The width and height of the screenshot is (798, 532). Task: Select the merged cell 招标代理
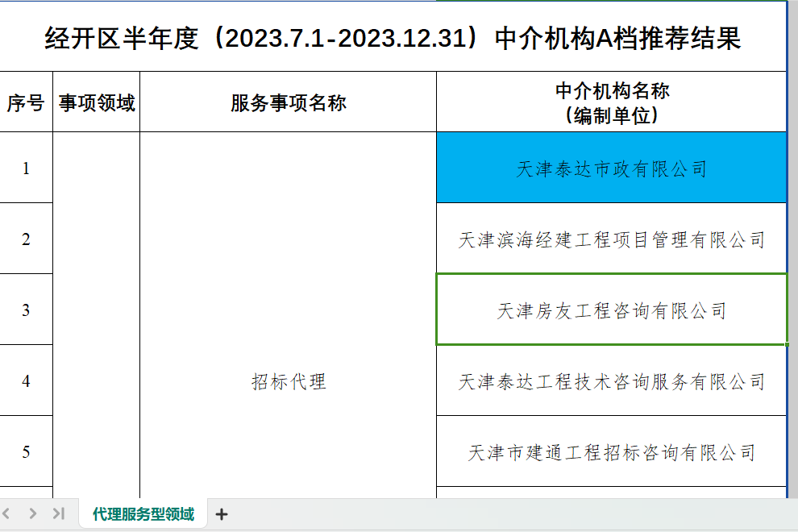coord(288,316)
